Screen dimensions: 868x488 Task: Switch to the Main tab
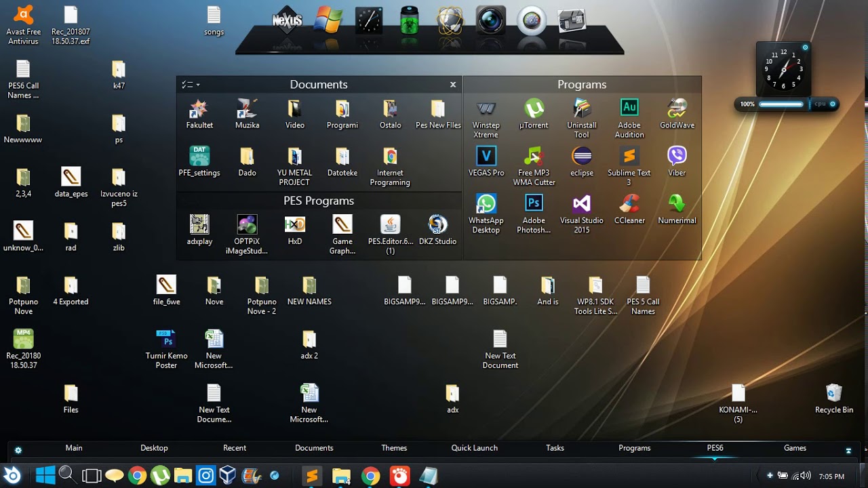(x=74, y=448)
